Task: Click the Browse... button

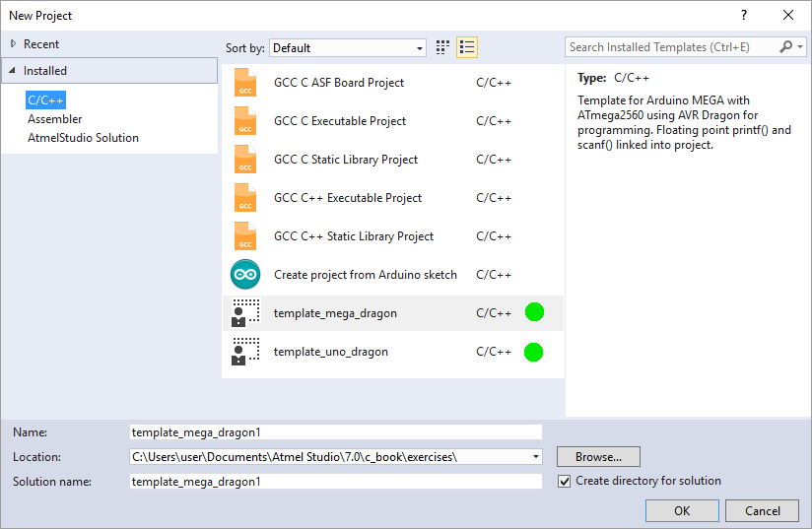Action: [x=598, y=457]
